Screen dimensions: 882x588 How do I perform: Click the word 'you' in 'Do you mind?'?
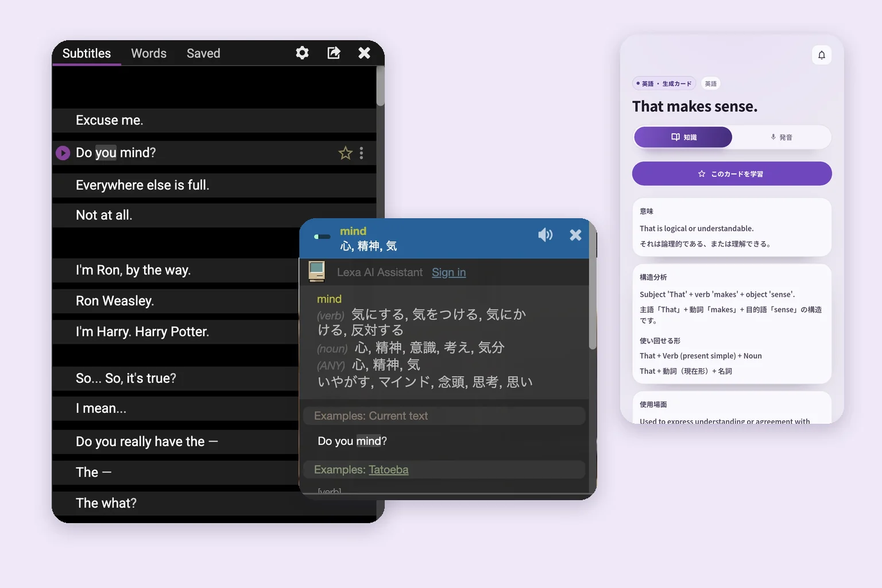pos(106,153)
